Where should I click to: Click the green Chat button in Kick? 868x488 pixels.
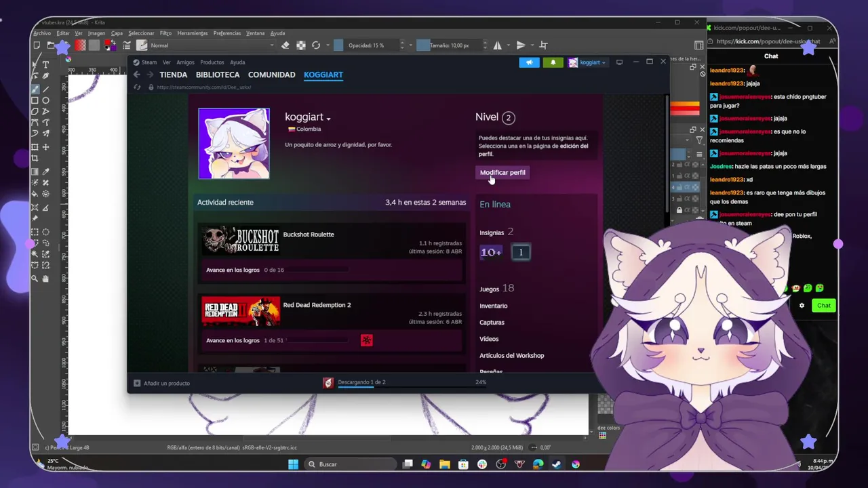tap(823, 306)
